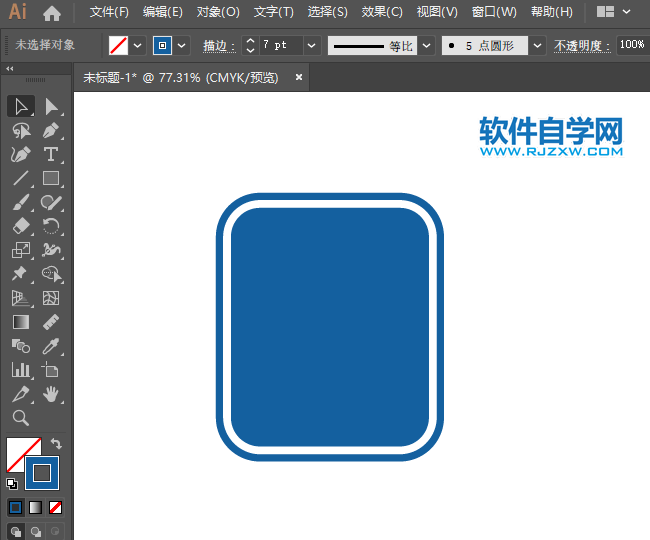The width and height of the screenshot is (650, 540).
Task: Swap fill and stroke colors
Action: (x=56, y=443)
